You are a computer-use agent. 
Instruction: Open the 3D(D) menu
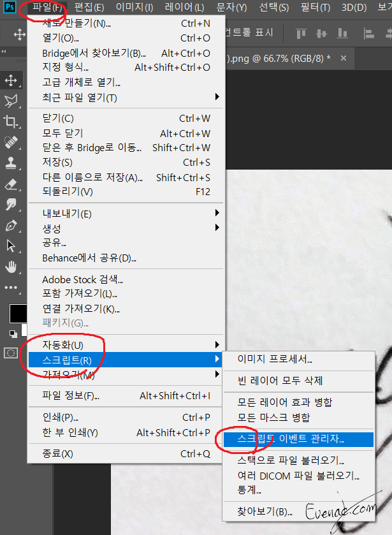[x=354, y=7]
